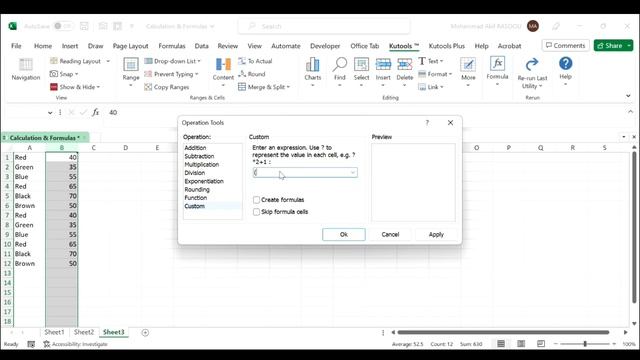
Task: Select Addition in Operation list
Action: click(195, 148)
